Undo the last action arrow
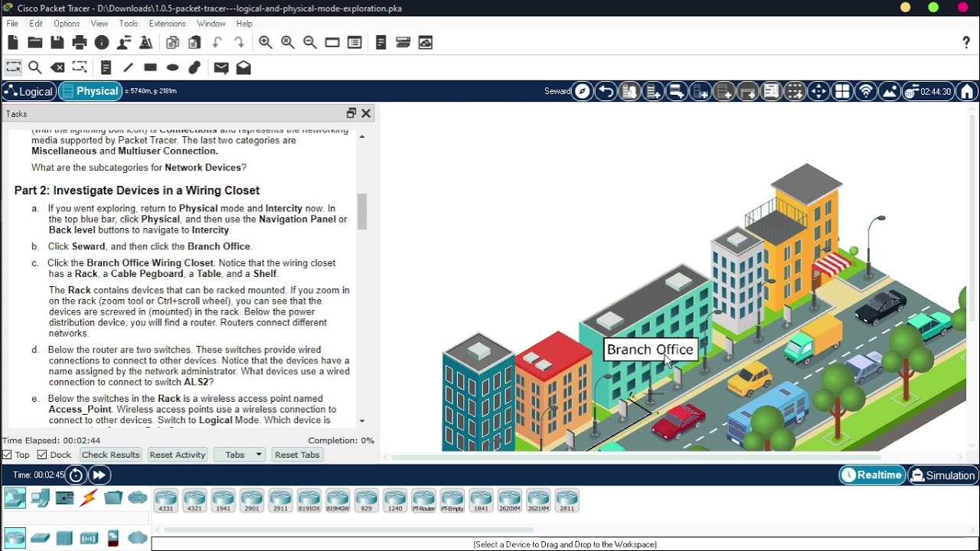The height and width of the screenshot is (551, 980). [x=217, y=43]
